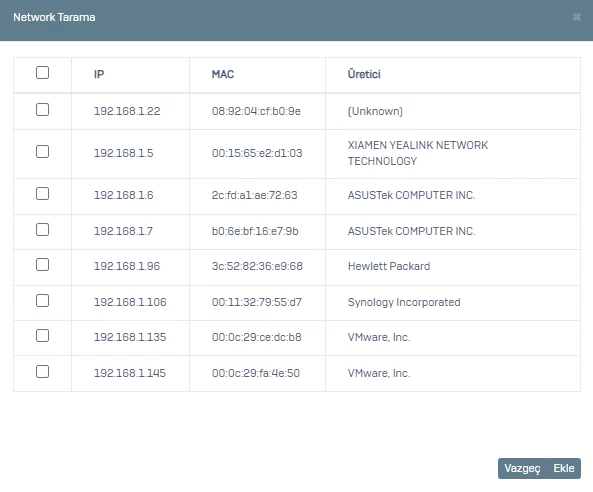This screenshot has height=492, width=593.
Task: Close the Network Tarama dialog
Action: coord(576,17)
